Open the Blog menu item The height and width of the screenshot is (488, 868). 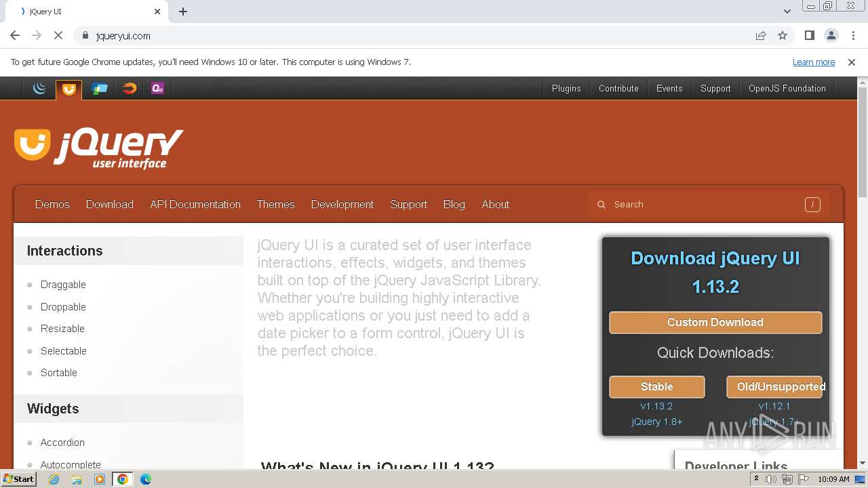point(454,204)
